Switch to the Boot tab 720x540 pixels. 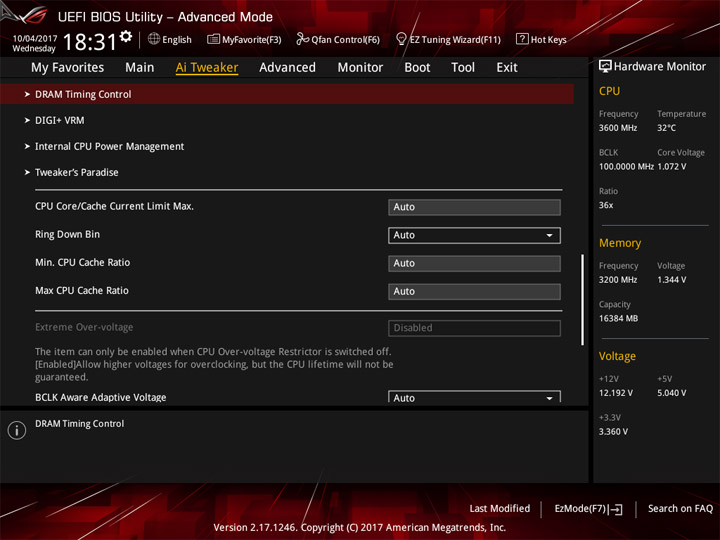tap(417, 68)
